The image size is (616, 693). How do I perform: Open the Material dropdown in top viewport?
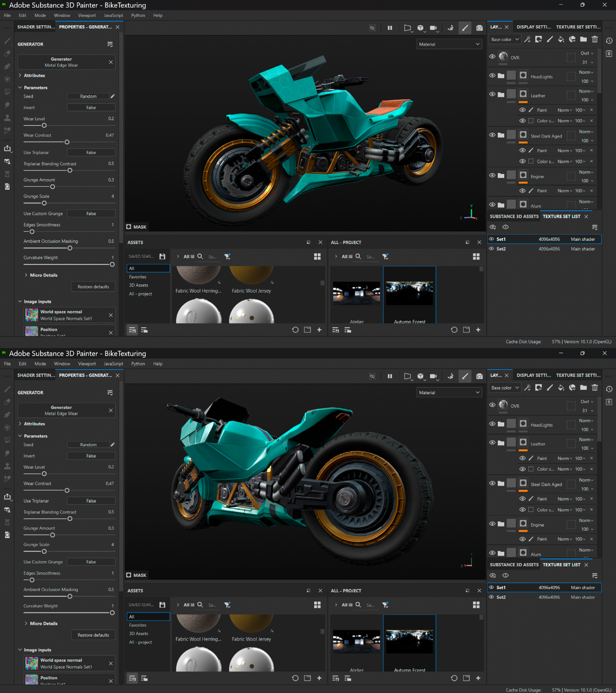[449, 44]
